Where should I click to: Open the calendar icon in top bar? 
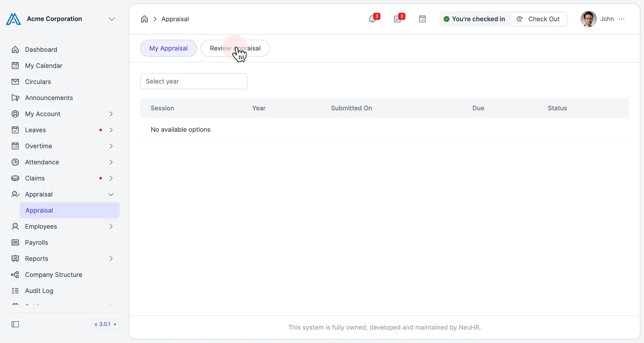tap(422, 19)
